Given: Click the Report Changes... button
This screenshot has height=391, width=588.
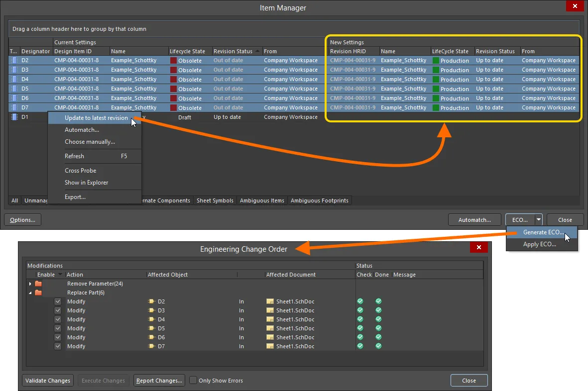Looking at the screenshot, I should coord(159,381).
